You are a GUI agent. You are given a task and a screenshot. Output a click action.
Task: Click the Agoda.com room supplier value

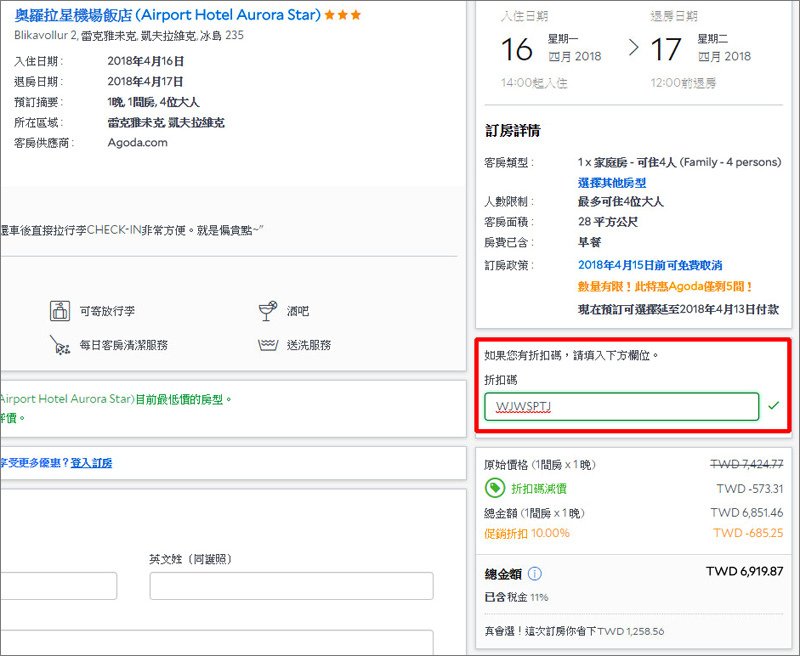pos(137,143)
